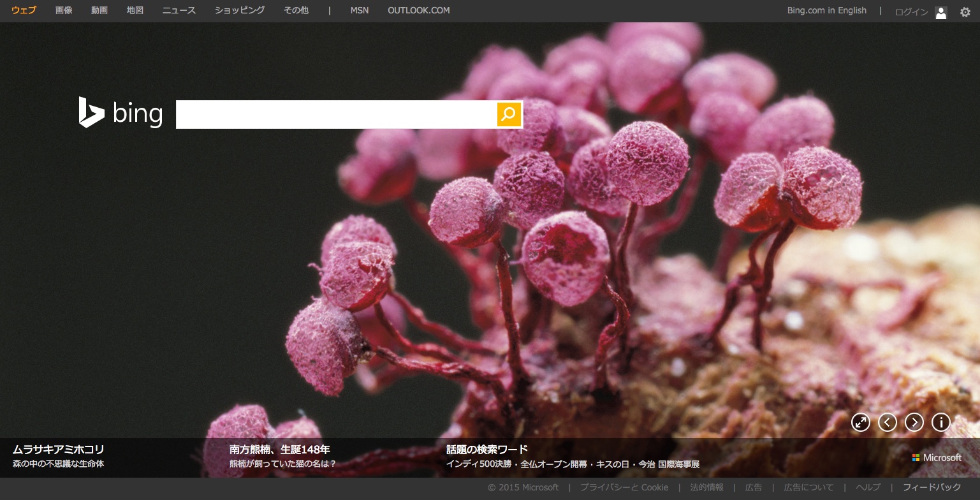The image size is (980, 500).
Task: Click the ログイン (Sign in) link
Action: tap(911, 12)
